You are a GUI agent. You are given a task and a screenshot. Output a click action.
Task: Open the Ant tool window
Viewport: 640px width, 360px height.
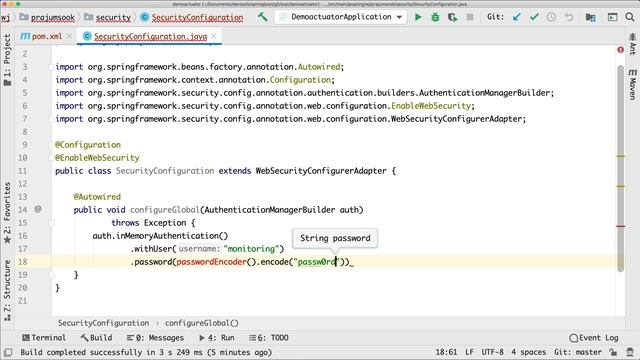632,44
